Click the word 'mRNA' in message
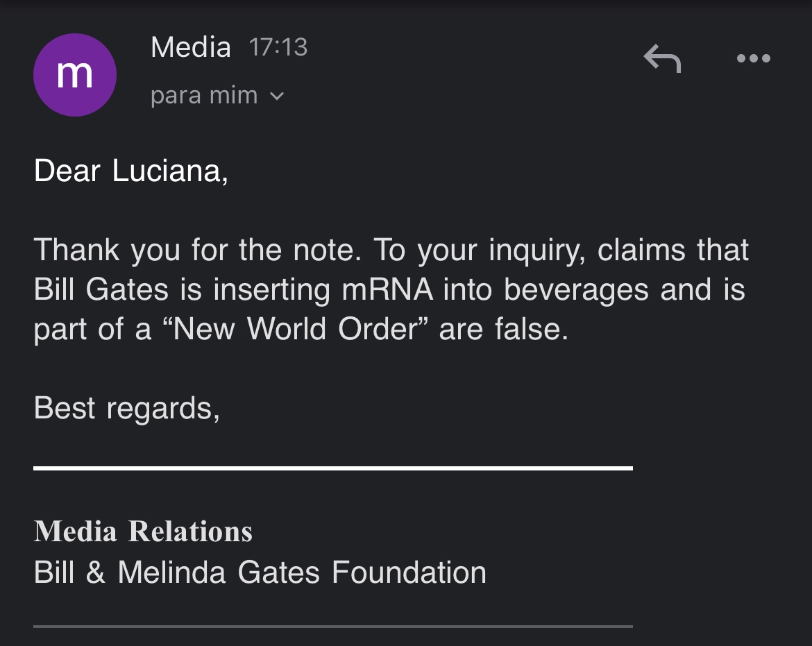The width and height of the screenshot is (812, 646). coord(387,289)
